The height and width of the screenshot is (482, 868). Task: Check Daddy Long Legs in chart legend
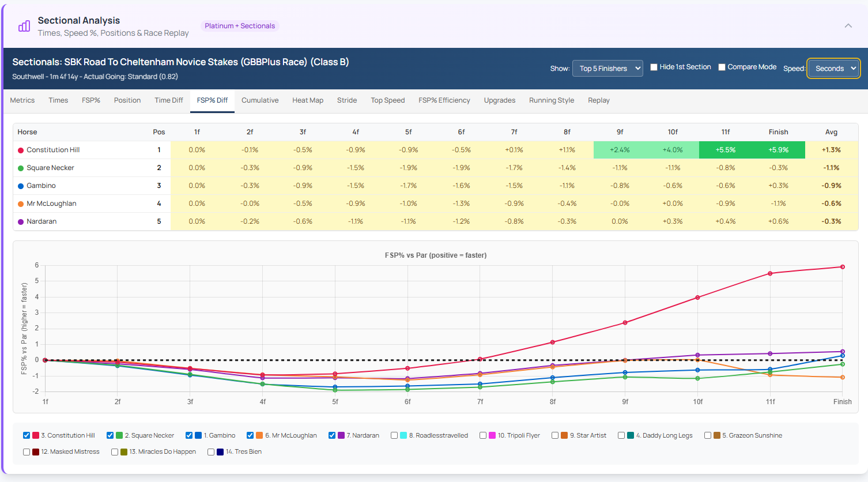point(621,435)
